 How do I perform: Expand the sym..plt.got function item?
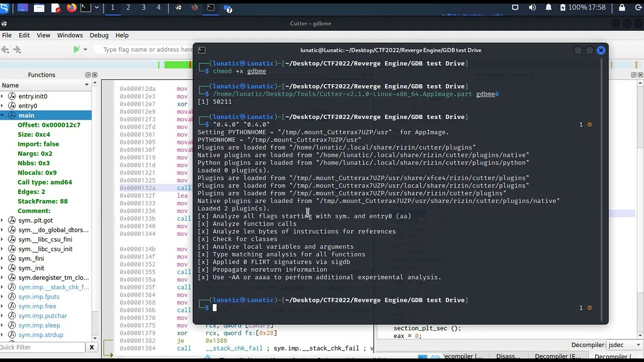tap(3, 220)
